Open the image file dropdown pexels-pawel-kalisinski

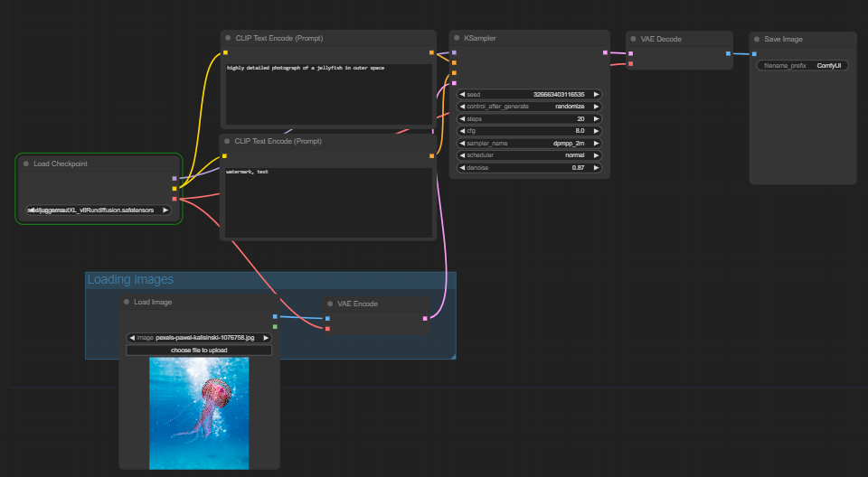pos(199,338)
